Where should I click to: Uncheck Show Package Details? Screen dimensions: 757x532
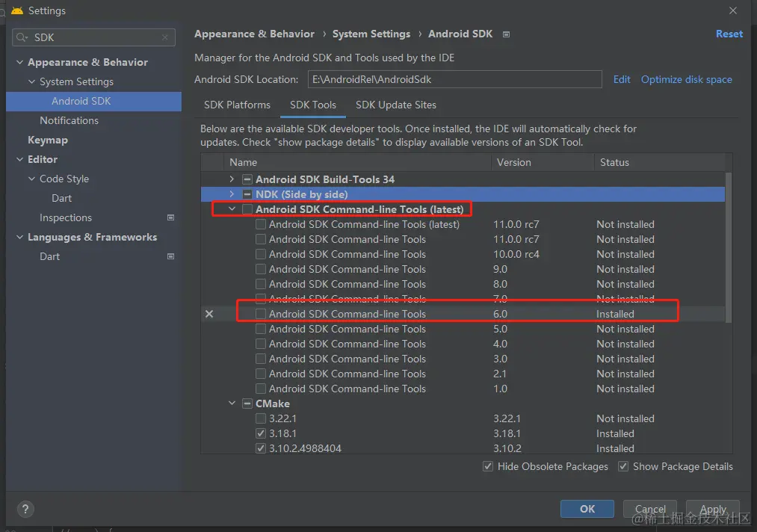[x=623, y=466]
